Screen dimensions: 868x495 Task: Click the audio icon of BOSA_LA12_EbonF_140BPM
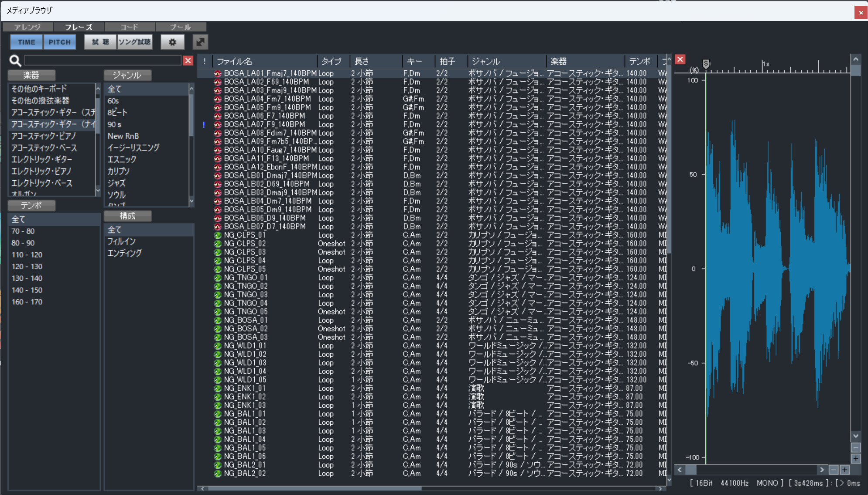[218, 167]
